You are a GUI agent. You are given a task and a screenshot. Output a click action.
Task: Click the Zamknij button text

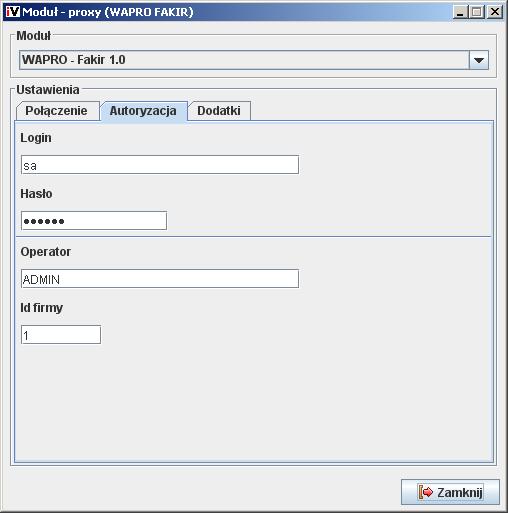[460, 492]
